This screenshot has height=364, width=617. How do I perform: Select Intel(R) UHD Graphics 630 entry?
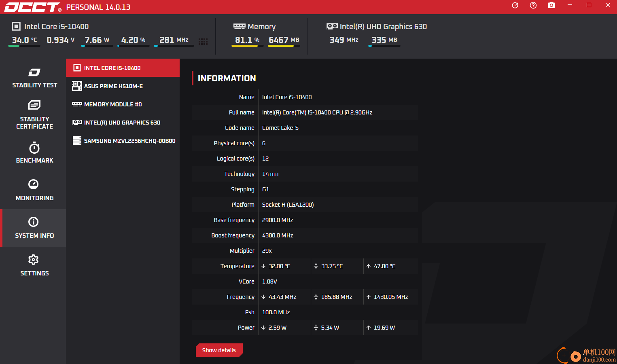(123, 123)
